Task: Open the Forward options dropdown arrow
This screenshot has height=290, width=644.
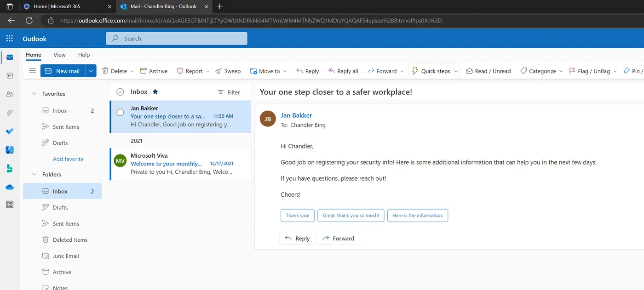Action: point(402,71)
